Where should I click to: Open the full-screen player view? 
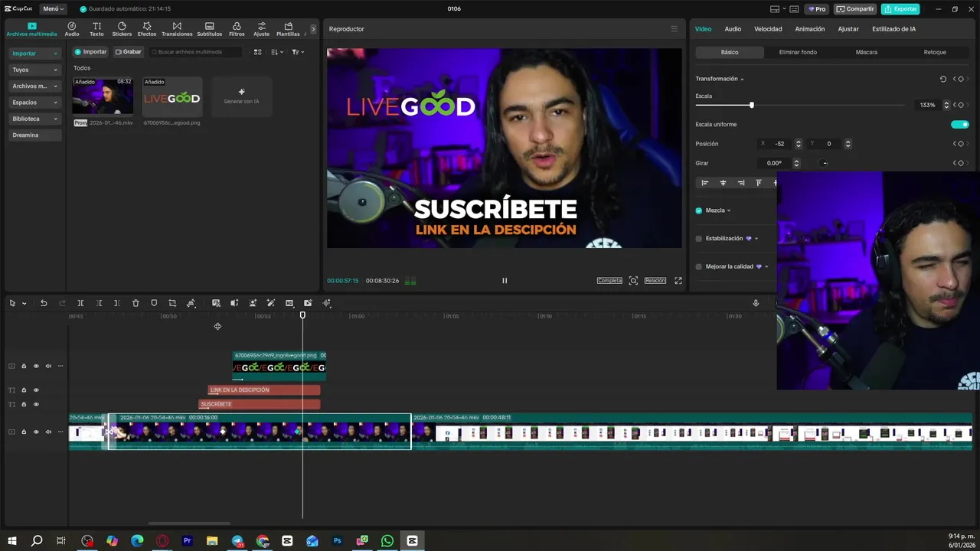tap(678, 281)
